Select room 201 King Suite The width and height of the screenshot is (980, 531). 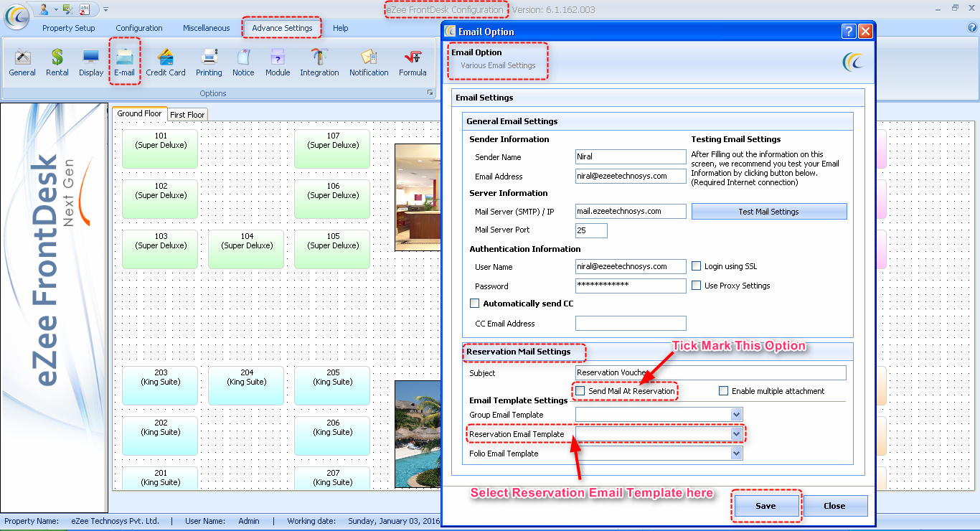coord(160,477)
